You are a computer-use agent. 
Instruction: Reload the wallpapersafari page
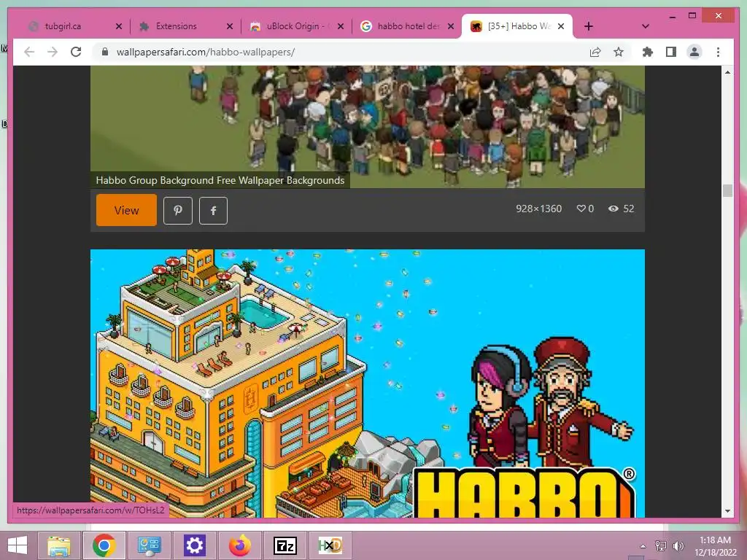76,52
